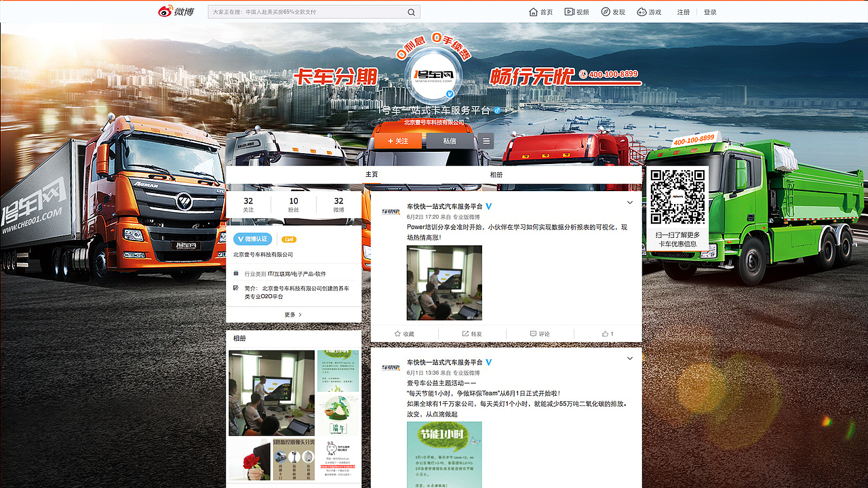
Task: Click the blue V badge on the 6月1日 post
Action: coord(488,363)
